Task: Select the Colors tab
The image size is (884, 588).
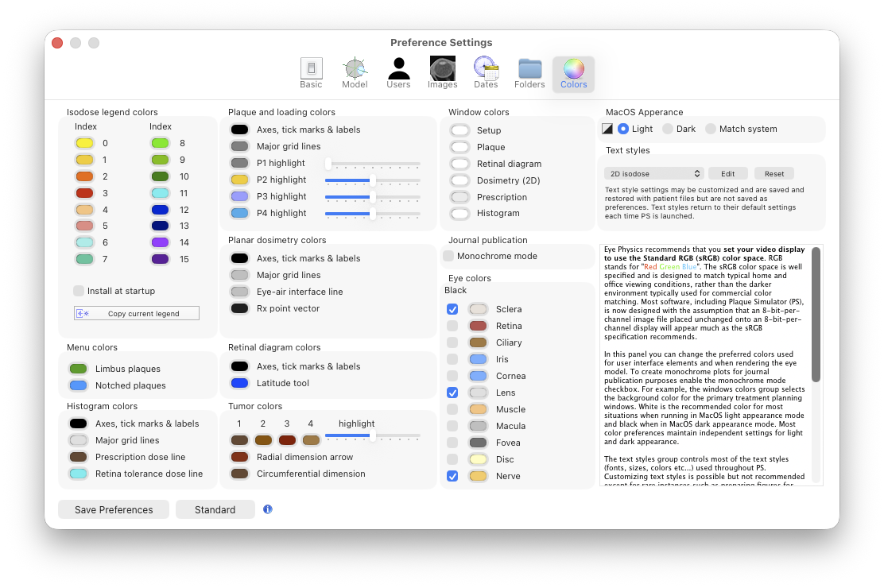Action: [573, 73]
